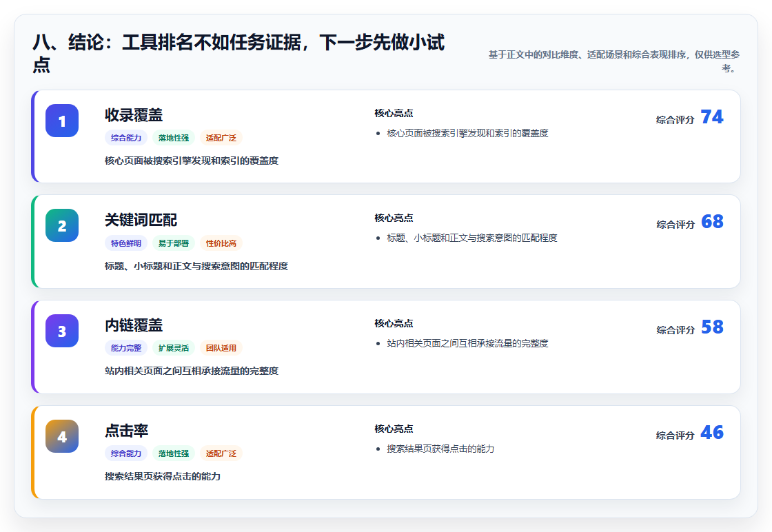This screenshot has width=772, height=532.
Task: Click bullet 标题、小标题和正文与搜索意图的匹配程度
Action: 472,238
